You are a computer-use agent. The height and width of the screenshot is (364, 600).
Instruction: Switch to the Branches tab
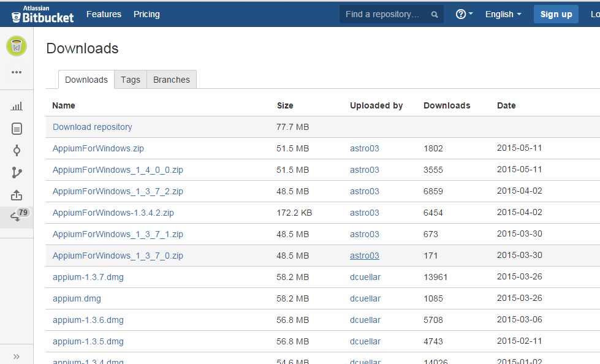tap(172, 80)
